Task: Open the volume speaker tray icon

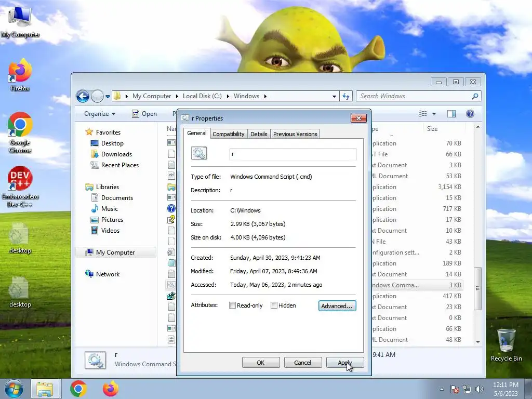Action: coord(480,389)
